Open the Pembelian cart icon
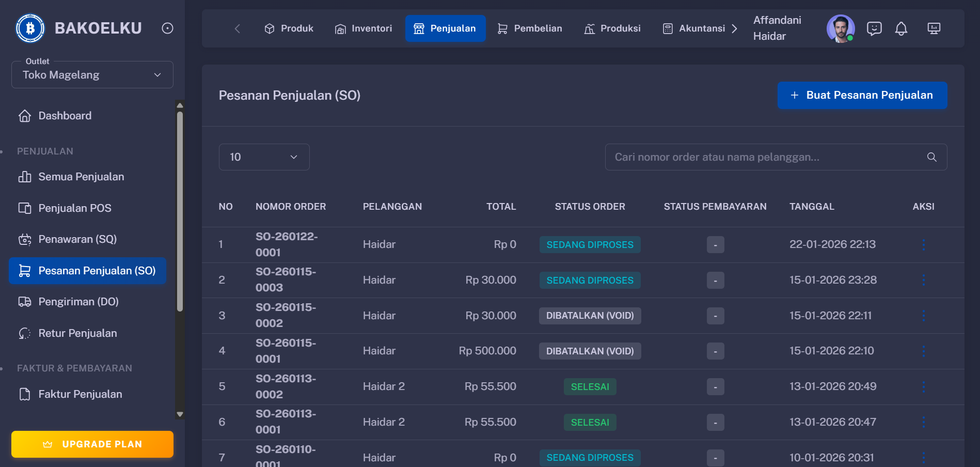Screen dimensions: 980x467 point(501,28)
